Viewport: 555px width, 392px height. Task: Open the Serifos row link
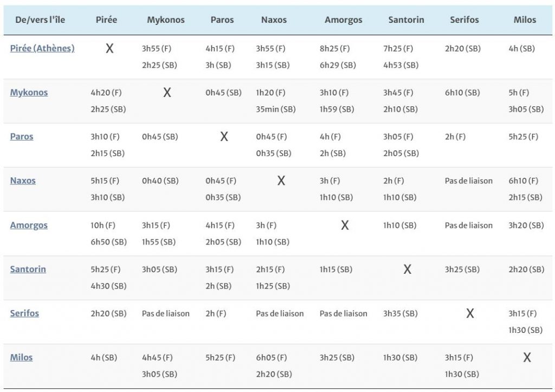point(24,313)
